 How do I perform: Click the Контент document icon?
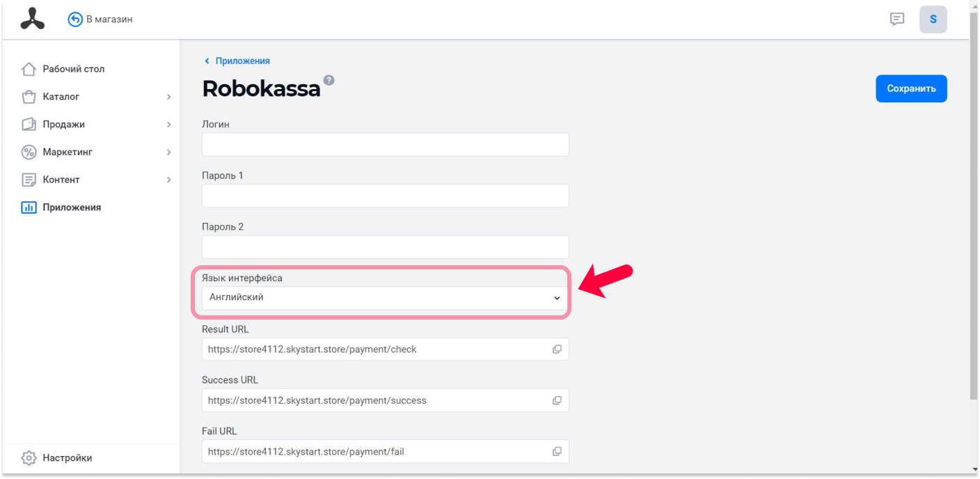pos(29,180)
